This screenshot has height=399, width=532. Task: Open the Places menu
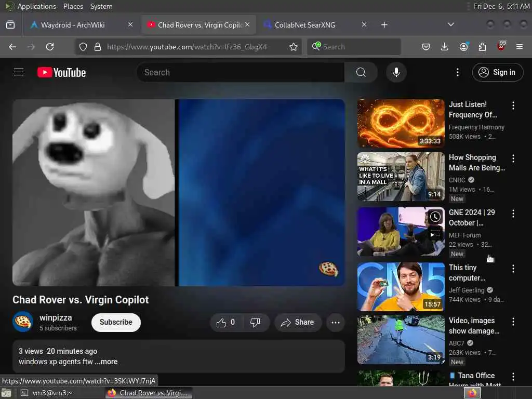click(73, 6)
